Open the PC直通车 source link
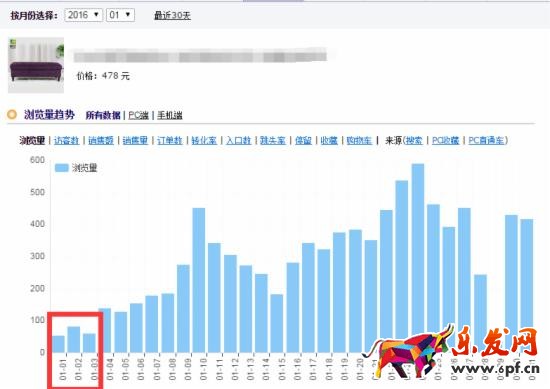 pos(487,140)
